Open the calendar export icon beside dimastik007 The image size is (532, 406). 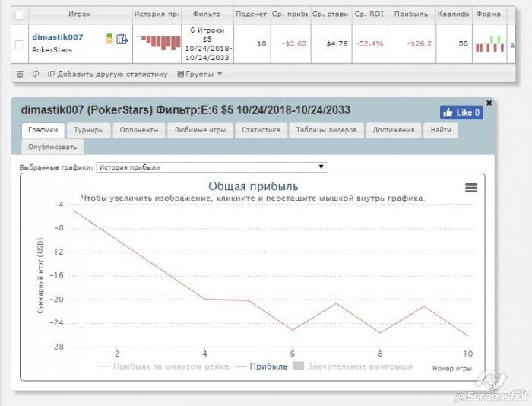(122, 39)
